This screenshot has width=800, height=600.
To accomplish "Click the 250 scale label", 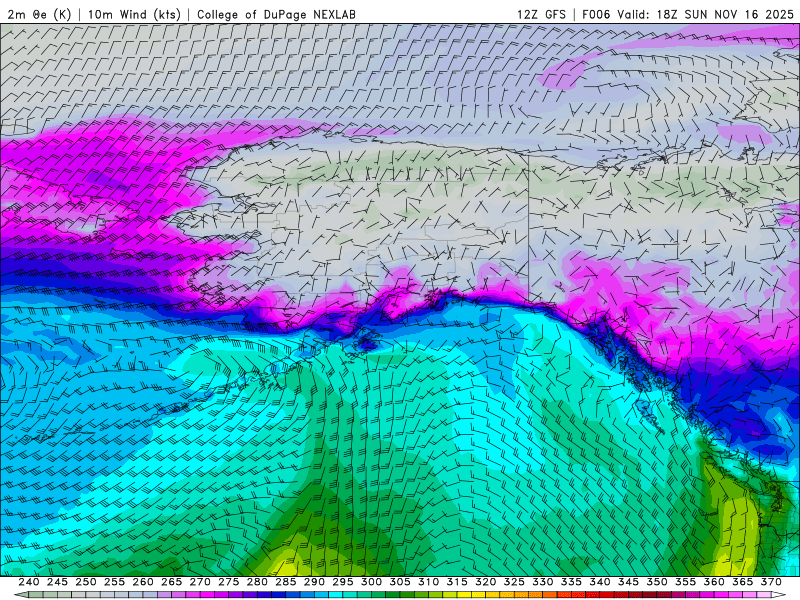I will pos(86,582).
